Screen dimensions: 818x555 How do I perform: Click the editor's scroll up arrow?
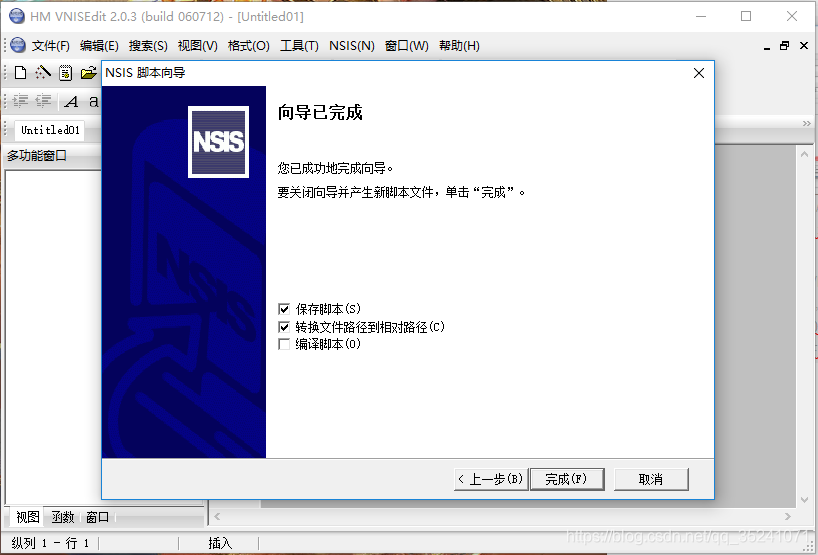tap(804, 154)
